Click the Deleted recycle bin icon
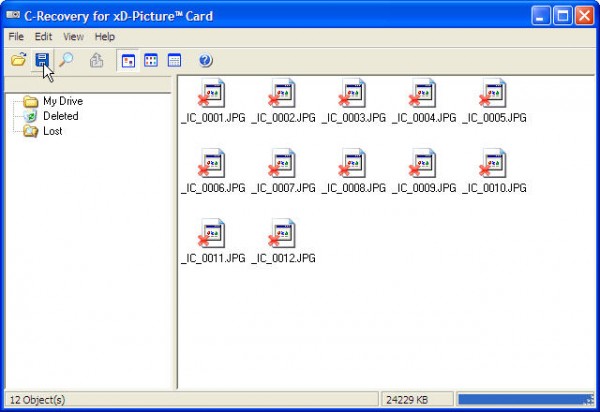The image size is (600, 412). tap(30, 116)
